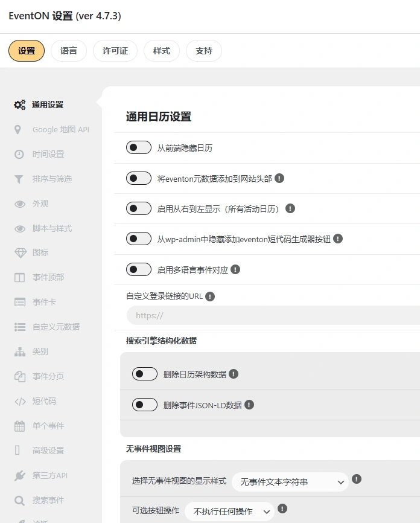Open the 无事件文本字符串 display style dropdown
This screenshot has height=523, width=420.
pyautogui.click(x=290, y=482)
